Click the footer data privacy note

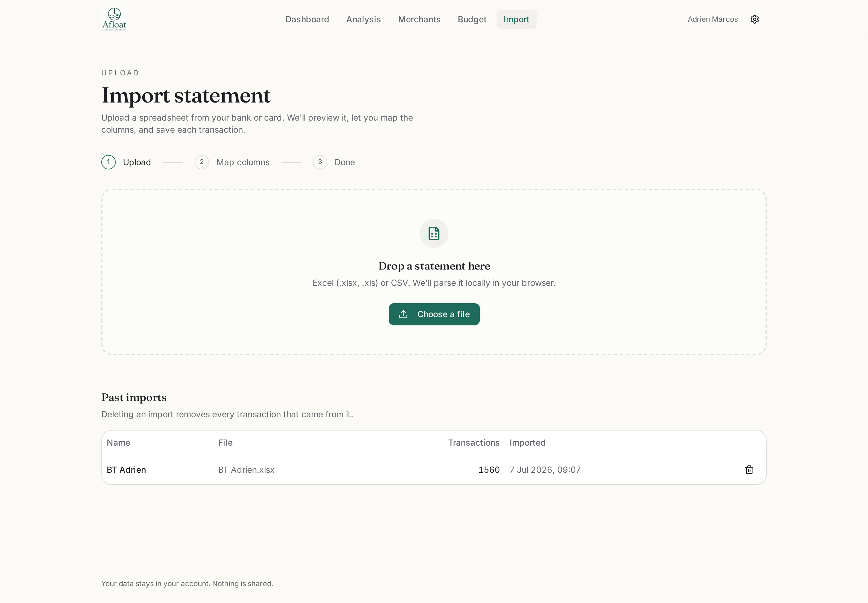point(187,583)
